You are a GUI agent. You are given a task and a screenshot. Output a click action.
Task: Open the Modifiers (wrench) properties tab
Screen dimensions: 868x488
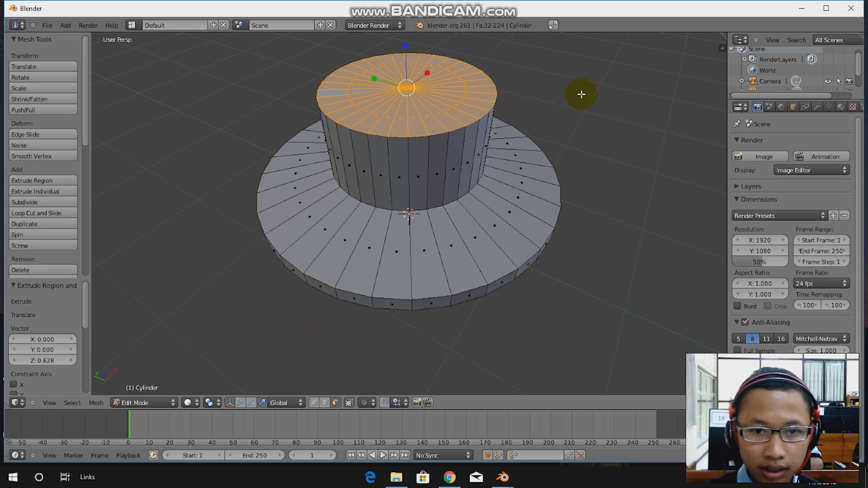816,107
